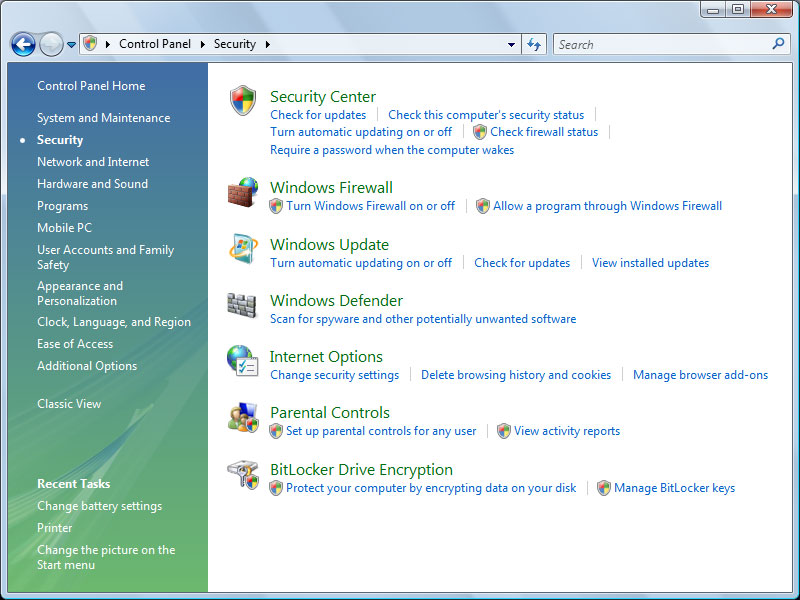The height and width of the screenshot is (600, 800).
Task: Open the recent pages dropdown arrow
Action: click(71, 45)
